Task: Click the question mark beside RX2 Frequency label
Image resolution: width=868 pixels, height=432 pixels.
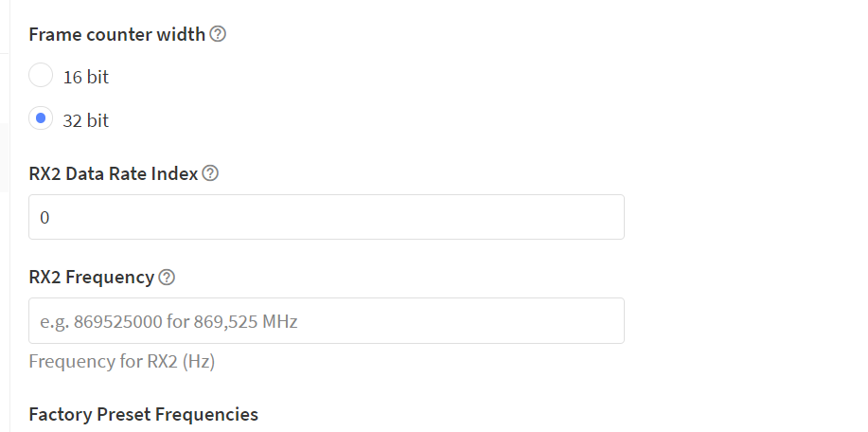Action: [x=167, y=277]
